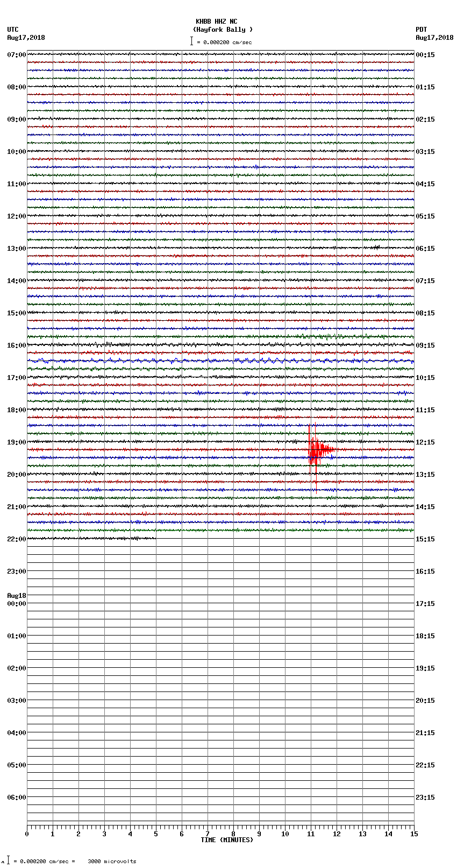
Task: Click the 06:00 UTC row label
Action: 17,798
